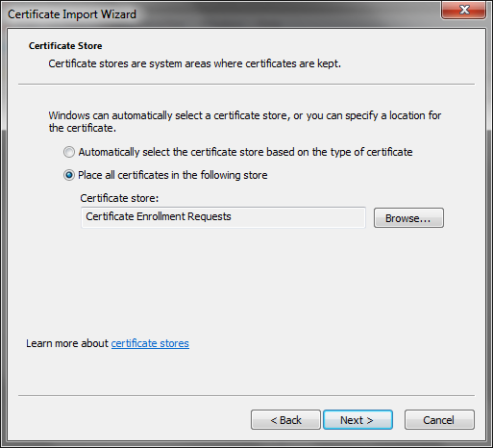This screenshot has height=448, width=493.
Task: Click the 'Place all certificates in the following store' label
Action: point(173,175)
